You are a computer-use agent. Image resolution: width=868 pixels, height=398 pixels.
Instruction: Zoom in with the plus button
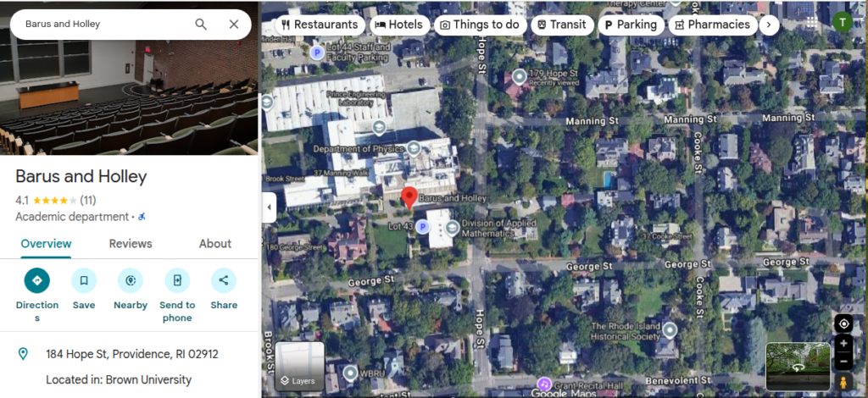tap(843, 344)
